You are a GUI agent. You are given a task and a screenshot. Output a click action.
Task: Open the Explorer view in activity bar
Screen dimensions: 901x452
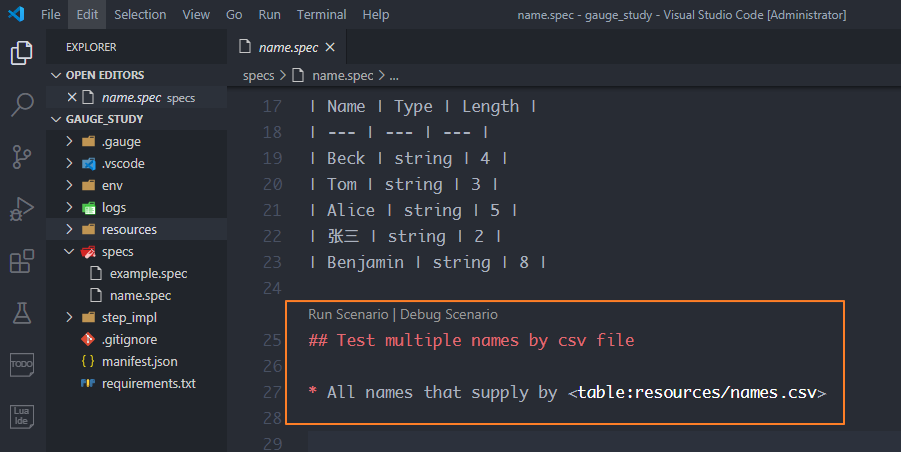(22, 53)
